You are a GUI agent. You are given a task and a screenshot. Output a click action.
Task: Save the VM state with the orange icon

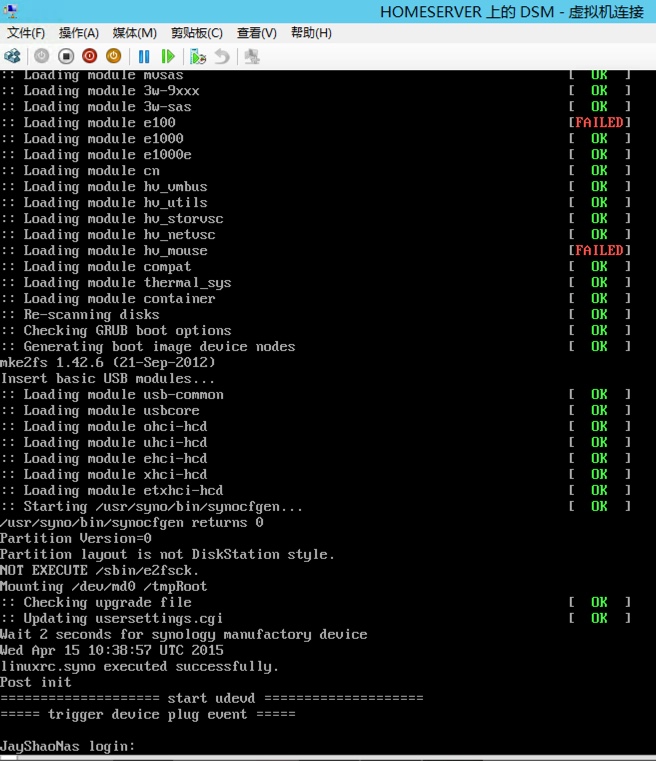(114, 56)
